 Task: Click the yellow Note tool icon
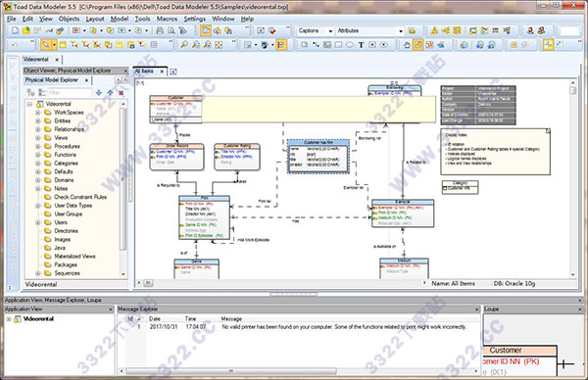[x=120, y=45]
